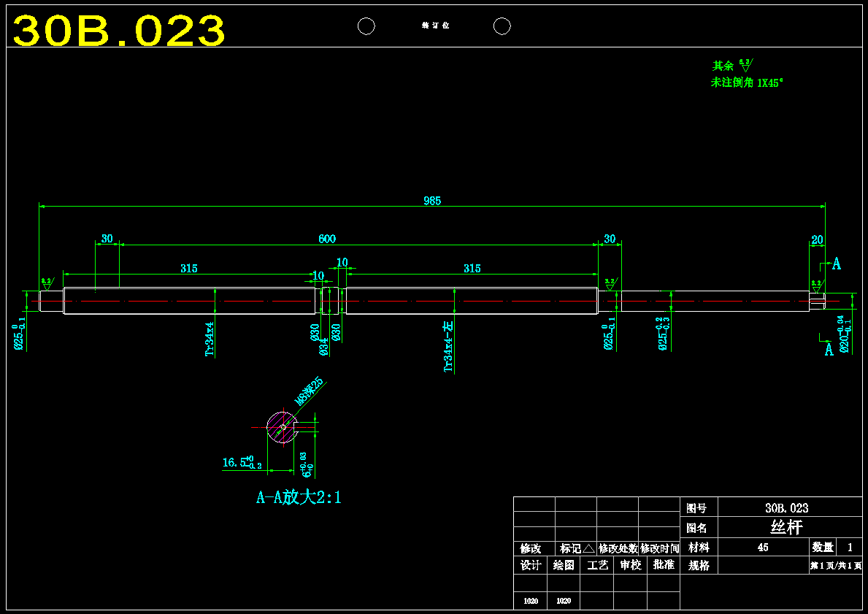Screen dimensions: 868x614
Task: Select the 深25 threaded hole callout
Action: coord(309,391)
